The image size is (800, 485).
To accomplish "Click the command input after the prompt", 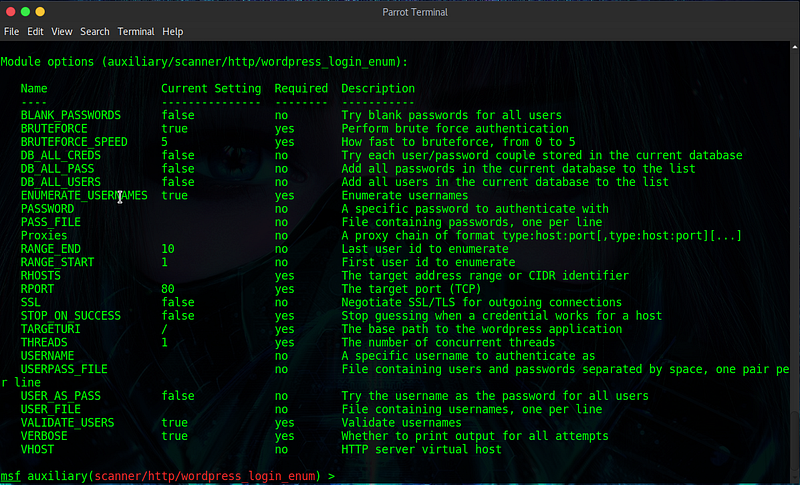I will coord(561,476).
